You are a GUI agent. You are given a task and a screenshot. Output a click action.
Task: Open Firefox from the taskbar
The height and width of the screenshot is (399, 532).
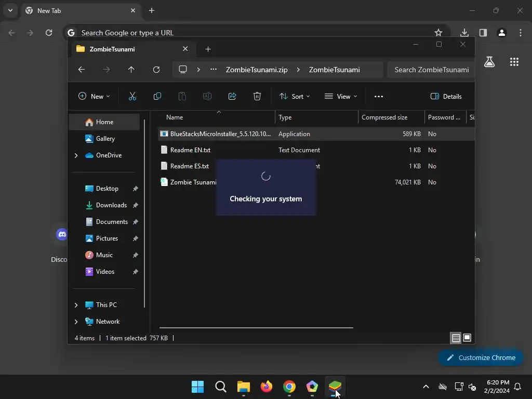pyautogui.click(x=267, y=387)
